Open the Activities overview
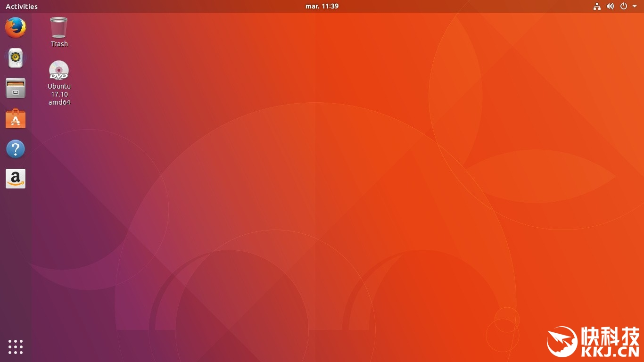 click(x=22, y=6)
